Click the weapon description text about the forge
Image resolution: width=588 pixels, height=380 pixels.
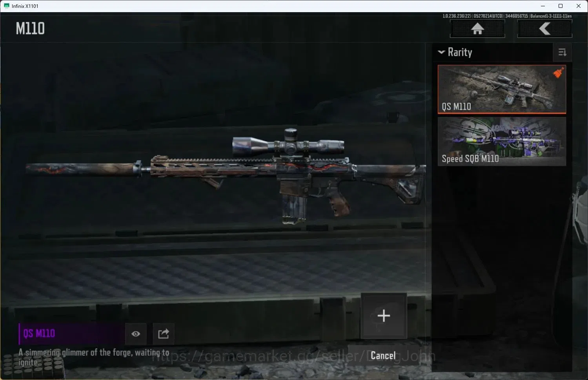[x=94, y=357]
